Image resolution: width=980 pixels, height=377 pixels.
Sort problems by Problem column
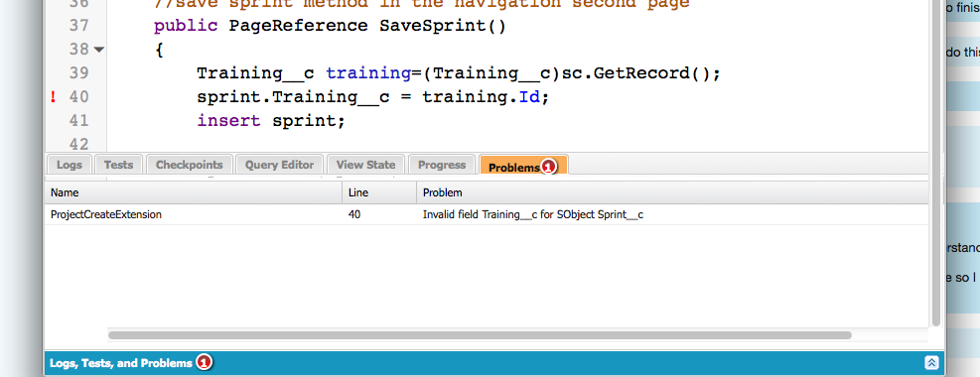(x=672, y=192)
